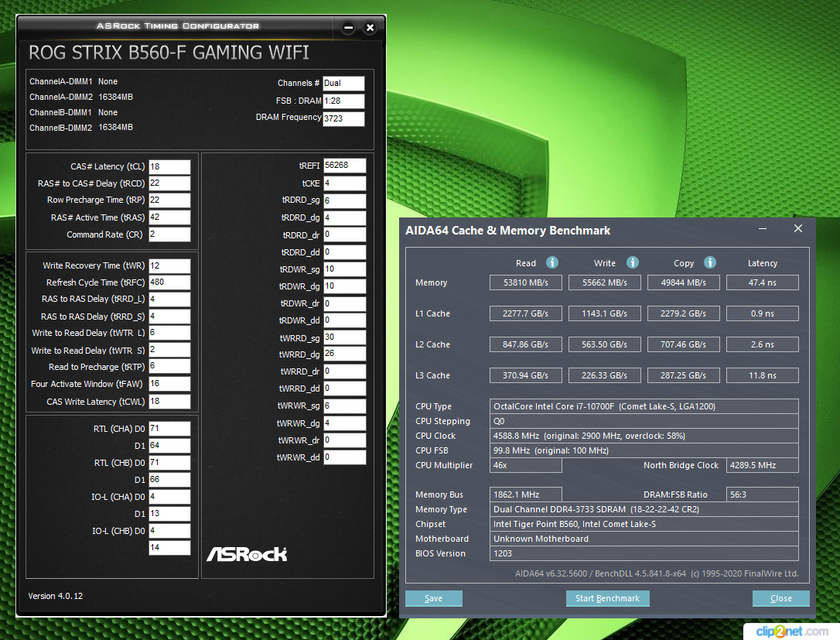The image size is (840, 640).
Task: Click the Memory Bus value 1862.1 MHz
Action: (525, 495)
